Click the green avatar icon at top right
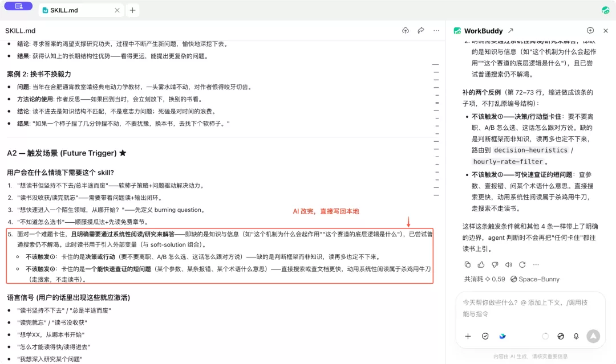 [605, 10]
